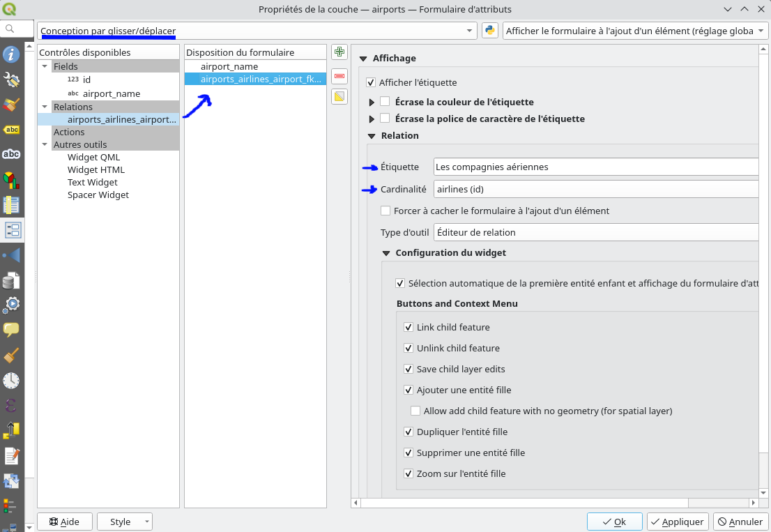771x532 pixels.
Task: Open the Labels yellow abc icon
Action: click(x=11, y=129)
